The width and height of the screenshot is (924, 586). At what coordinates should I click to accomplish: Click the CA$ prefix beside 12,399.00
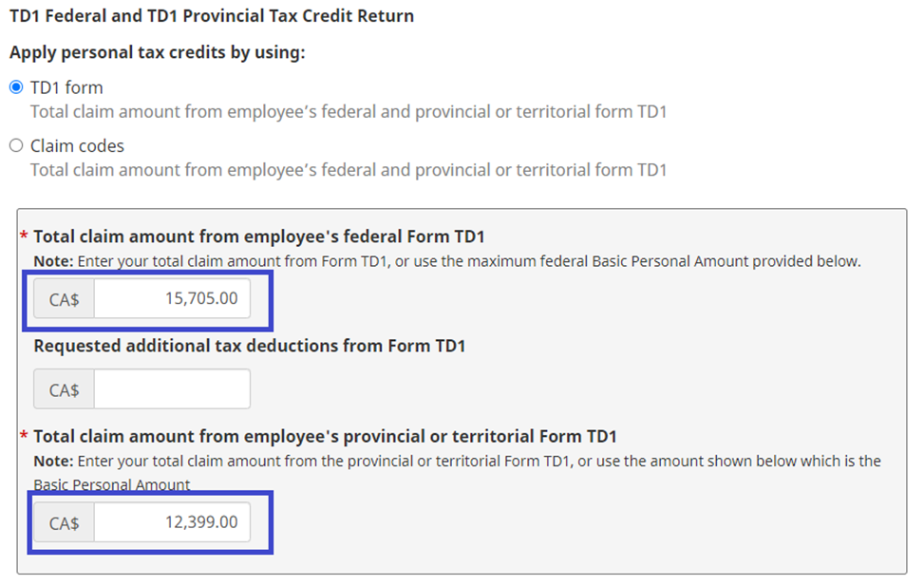pyautogui.click(x=65, y=522)
